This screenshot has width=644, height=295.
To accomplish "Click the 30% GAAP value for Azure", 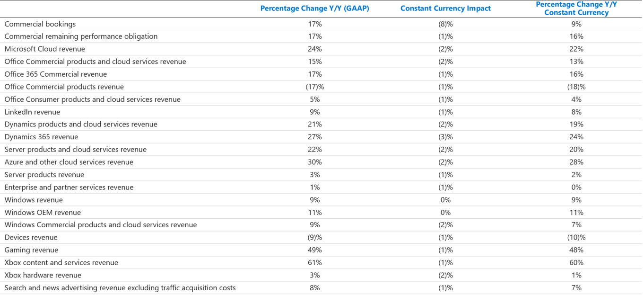I will 314,162.
